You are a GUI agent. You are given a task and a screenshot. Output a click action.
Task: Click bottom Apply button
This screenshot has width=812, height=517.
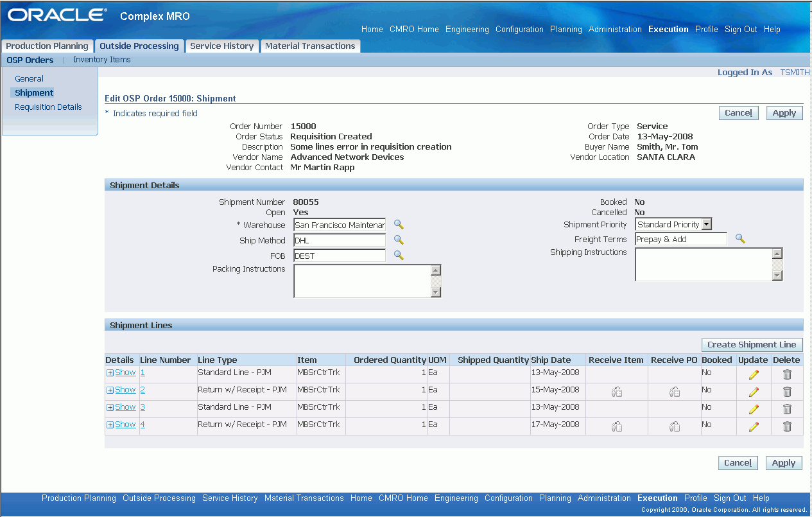(x=784, y=463)
